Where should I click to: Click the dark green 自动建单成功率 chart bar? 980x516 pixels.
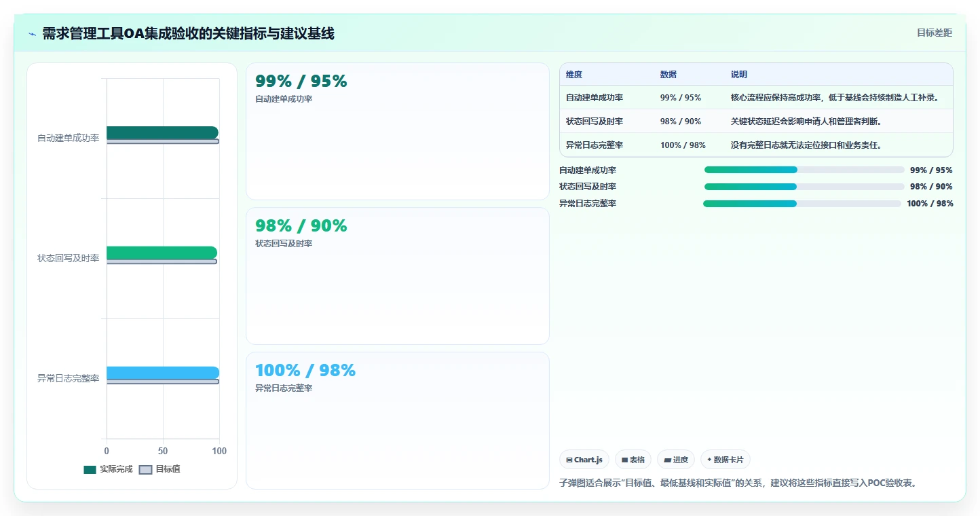tap(162, 132)
